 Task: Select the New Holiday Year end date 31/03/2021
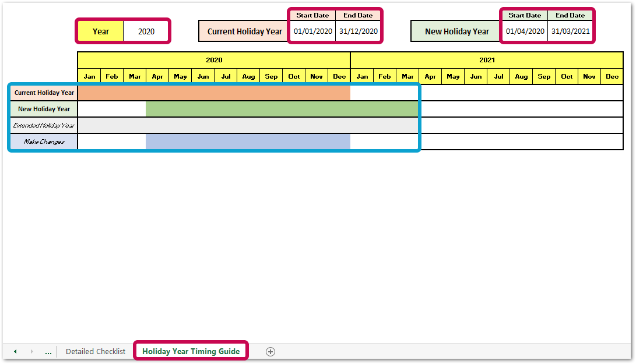pos(570,31)
